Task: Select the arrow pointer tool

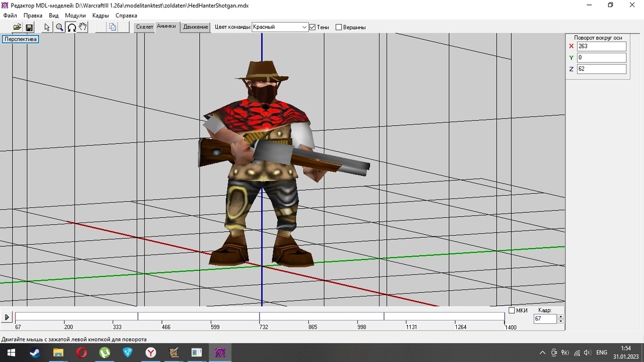Action: 47,27
